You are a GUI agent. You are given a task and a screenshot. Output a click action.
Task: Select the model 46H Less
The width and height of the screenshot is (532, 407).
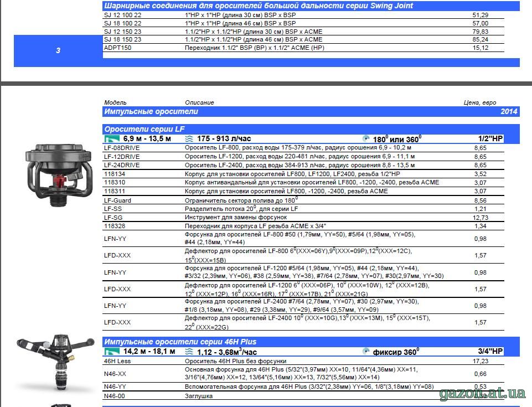point(117,361)
